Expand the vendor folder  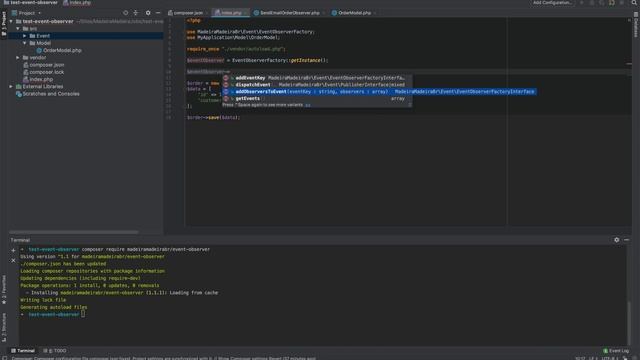(18, 58)
